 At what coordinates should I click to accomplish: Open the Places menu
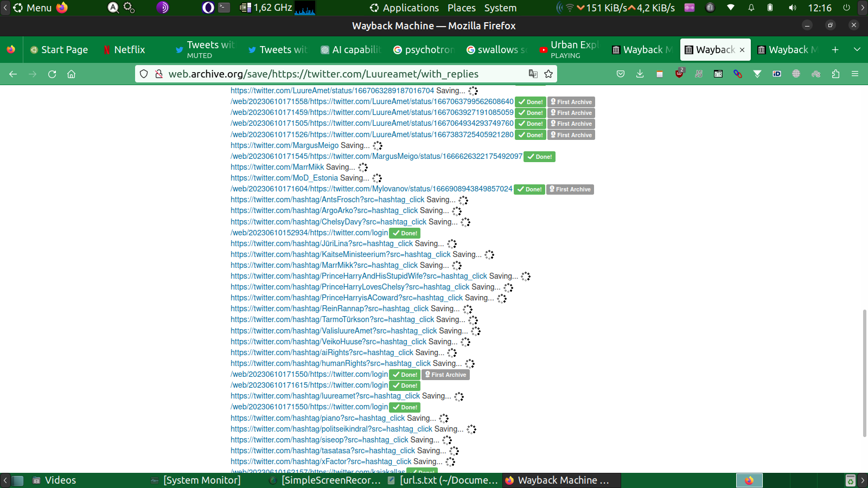click(x=462, y=8)
